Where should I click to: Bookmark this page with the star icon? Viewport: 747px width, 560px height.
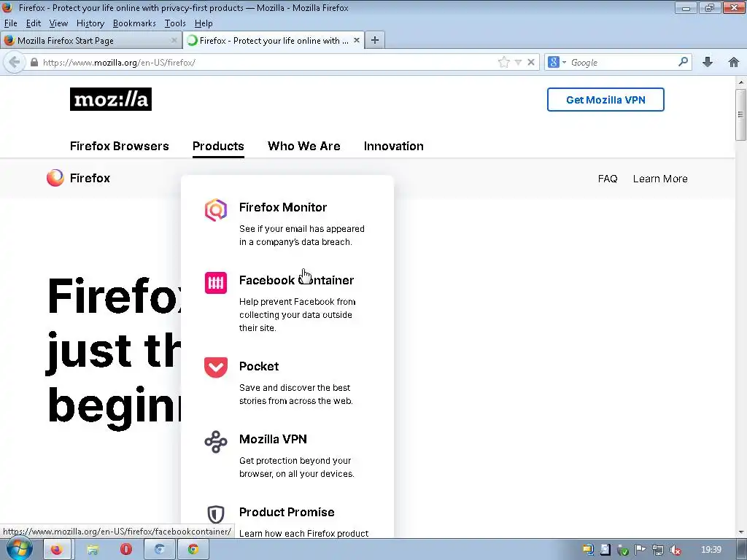point(503,62)
